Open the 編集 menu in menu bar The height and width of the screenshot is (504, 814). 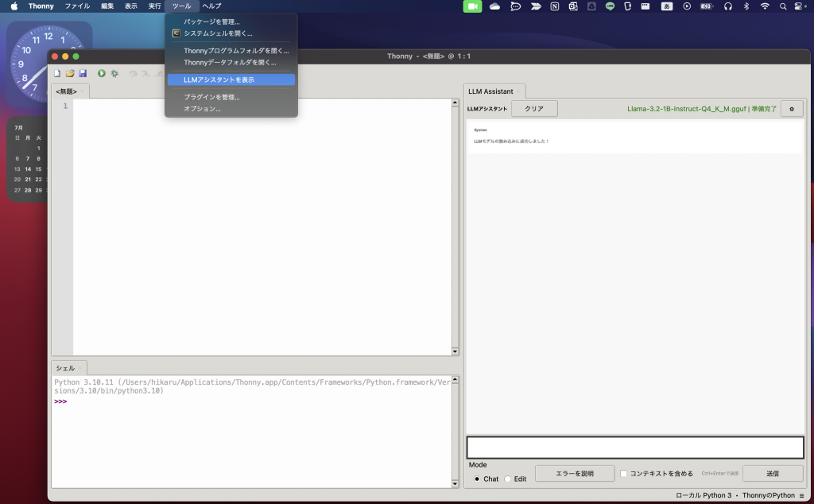(x=107, y=6)
